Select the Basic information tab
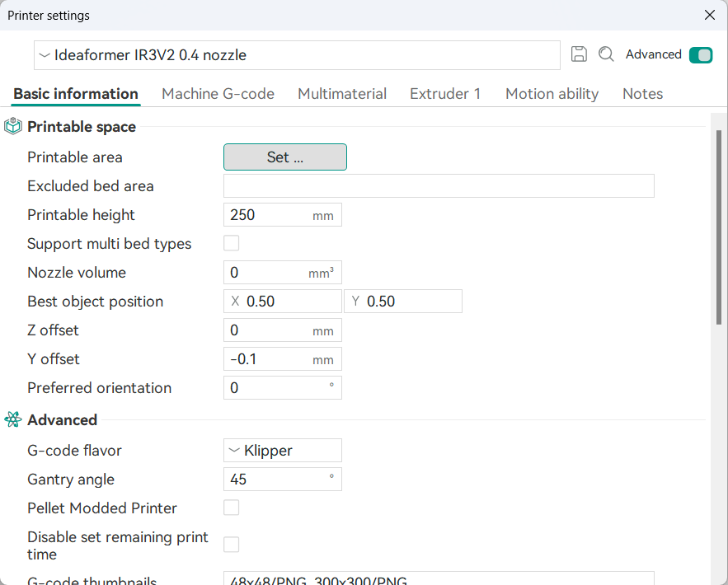728x585 pixels. [76, 94]
